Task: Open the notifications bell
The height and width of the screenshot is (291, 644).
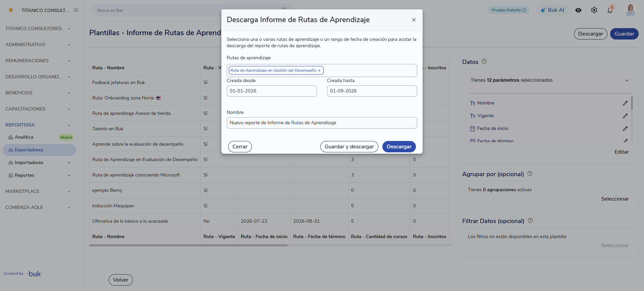Action: 610,10
